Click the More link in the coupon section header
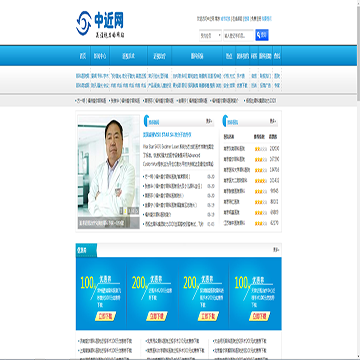 pyautogui.click(x=276, y=249)
